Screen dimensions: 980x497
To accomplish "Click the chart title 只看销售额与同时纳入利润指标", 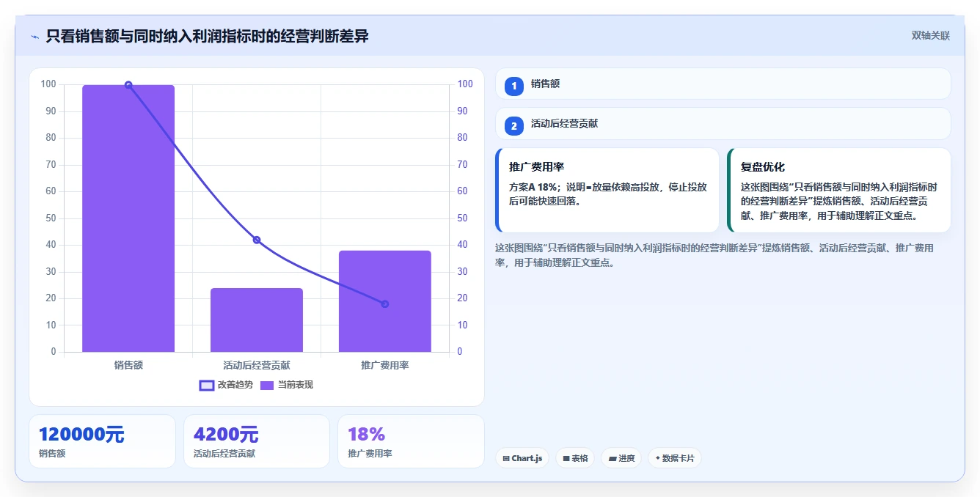I will 207,36.
